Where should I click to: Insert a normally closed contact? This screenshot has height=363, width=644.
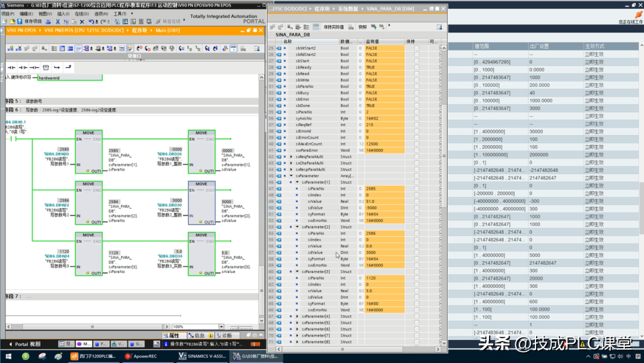click(23, 67)
